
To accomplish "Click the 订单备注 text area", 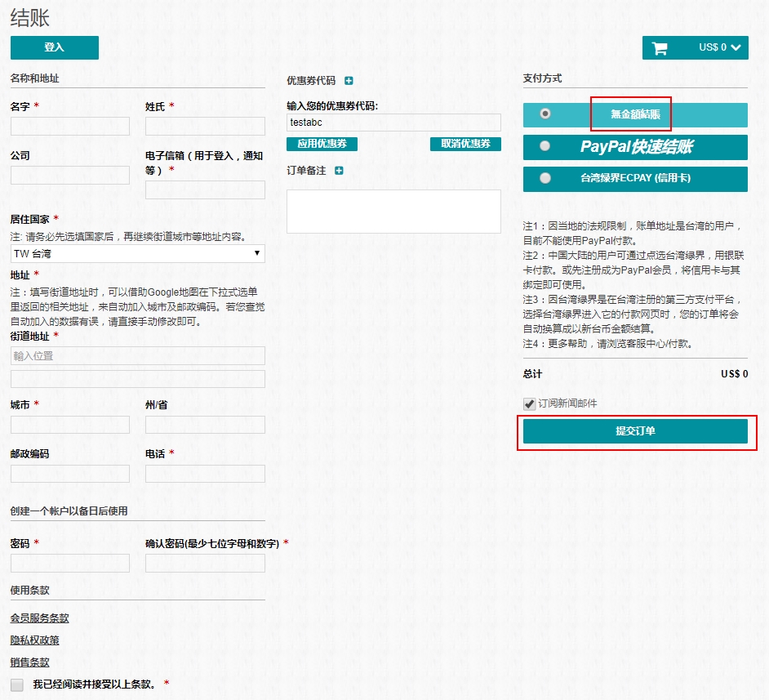I will 393,212.
